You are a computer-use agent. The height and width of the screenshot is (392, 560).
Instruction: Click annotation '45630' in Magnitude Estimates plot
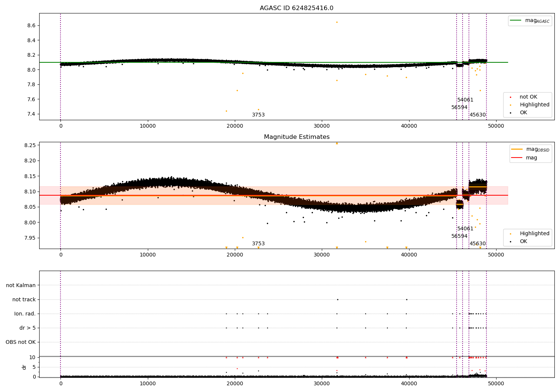click(477, 244)
